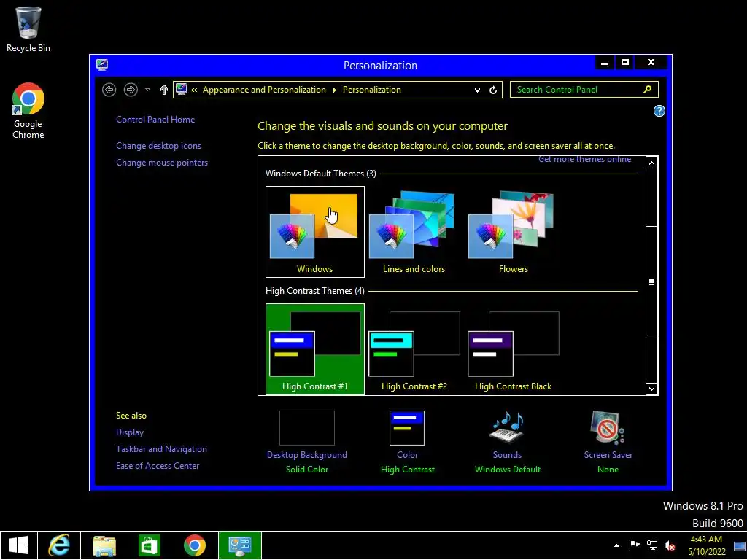The image size is (747, 560).
Task: Launch Chrome from the taskbar
Action: click(x=195, y=545)
